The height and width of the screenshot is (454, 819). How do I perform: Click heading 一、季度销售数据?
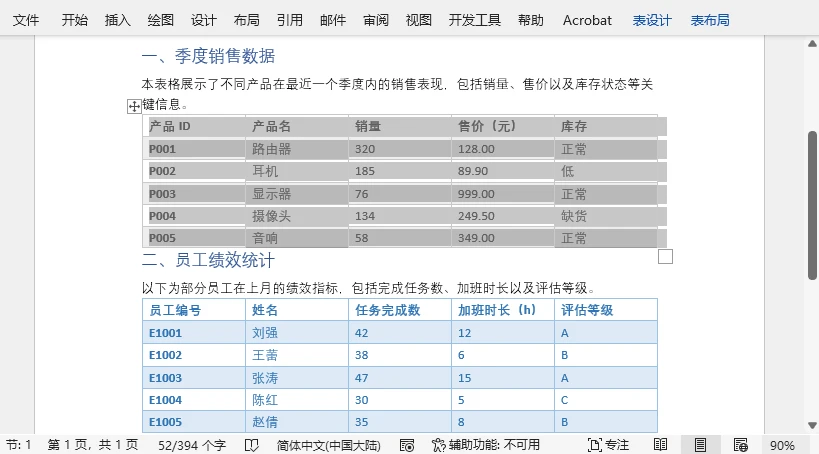point(208,56)
